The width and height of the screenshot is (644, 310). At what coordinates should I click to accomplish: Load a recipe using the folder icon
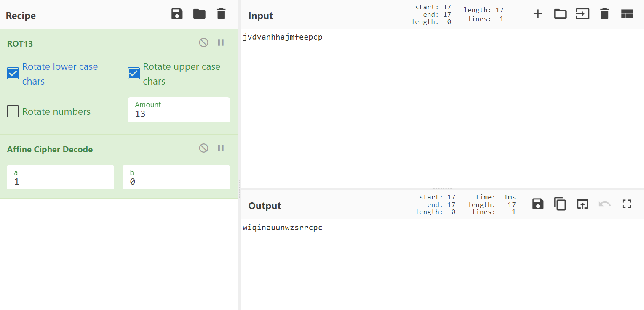[x=199, y=14]
